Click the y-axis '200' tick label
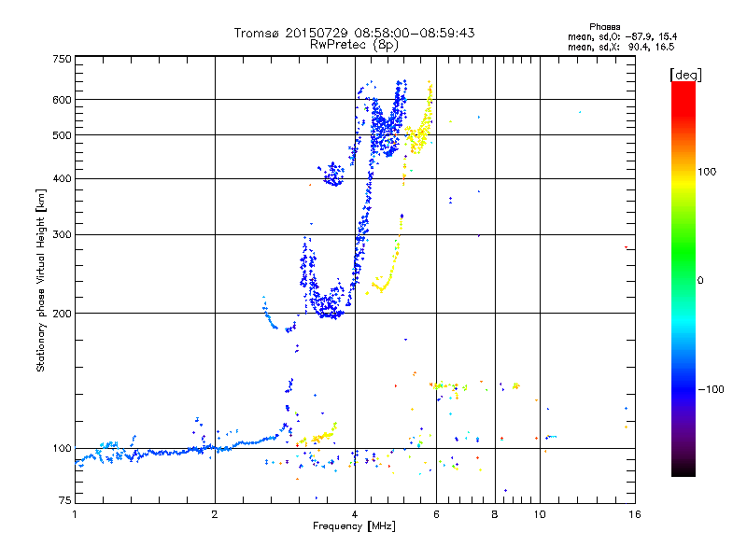This screenshot has height=560, width=747. point(62,314)
